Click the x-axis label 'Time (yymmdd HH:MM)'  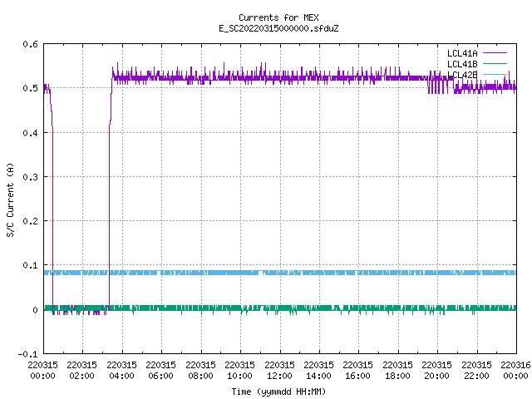pyautogui.click(x=278, y=392)
